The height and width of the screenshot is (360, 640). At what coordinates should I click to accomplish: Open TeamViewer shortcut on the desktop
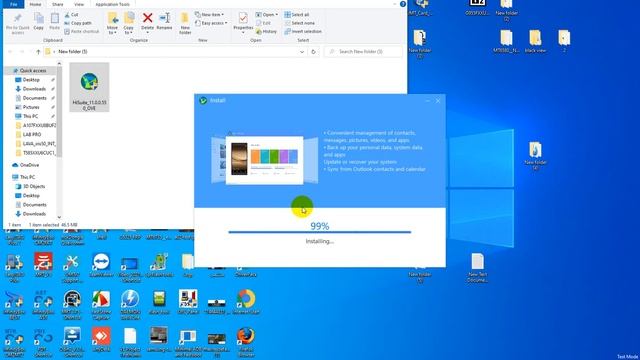coord(101,265)
